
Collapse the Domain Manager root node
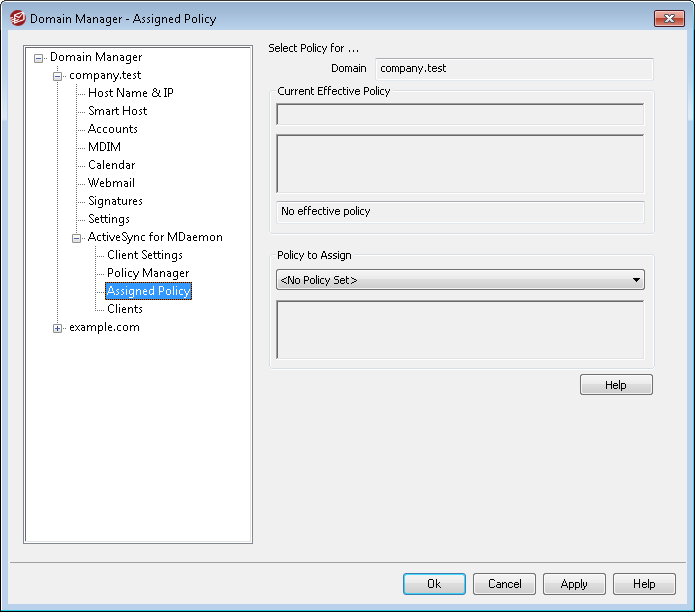click(x=39, y=58)
